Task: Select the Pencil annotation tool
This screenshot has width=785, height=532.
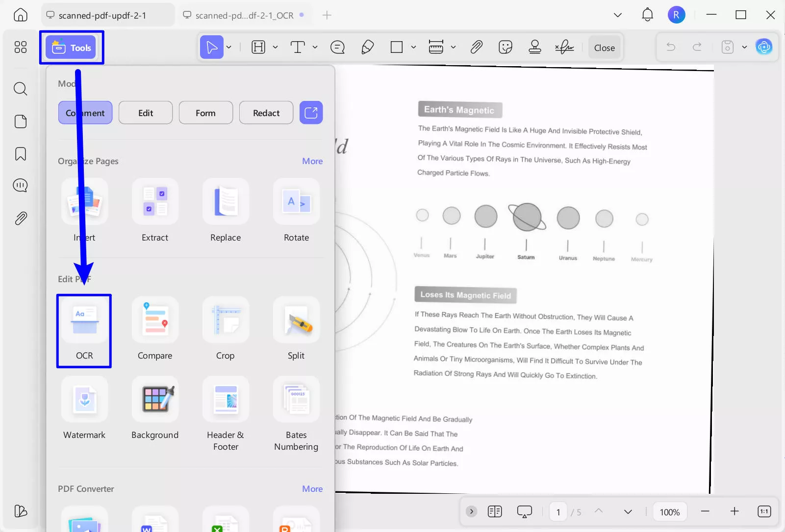Action: 367,47
